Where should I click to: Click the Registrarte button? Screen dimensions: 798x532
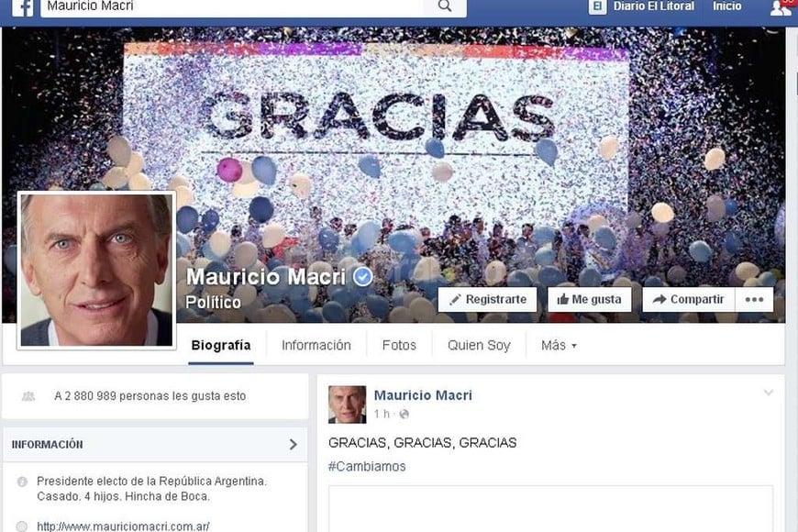[488, 299]
